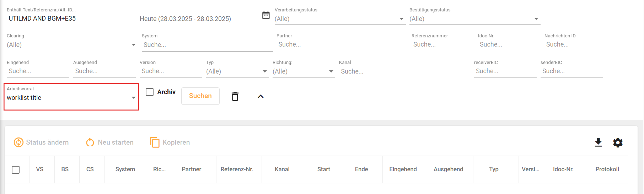Enable the Archiv checkbox

tap(150, 92)
